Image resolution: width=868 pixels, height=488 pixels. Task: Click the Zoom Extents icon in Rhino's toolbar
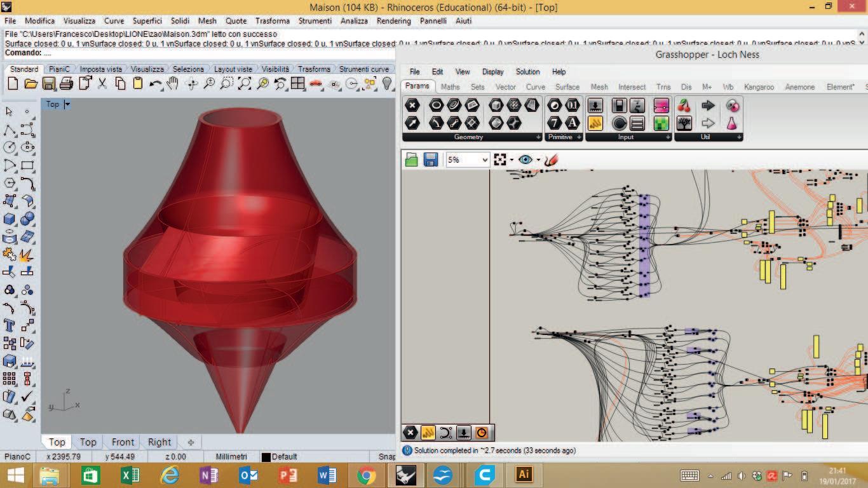tap(244, 84)
